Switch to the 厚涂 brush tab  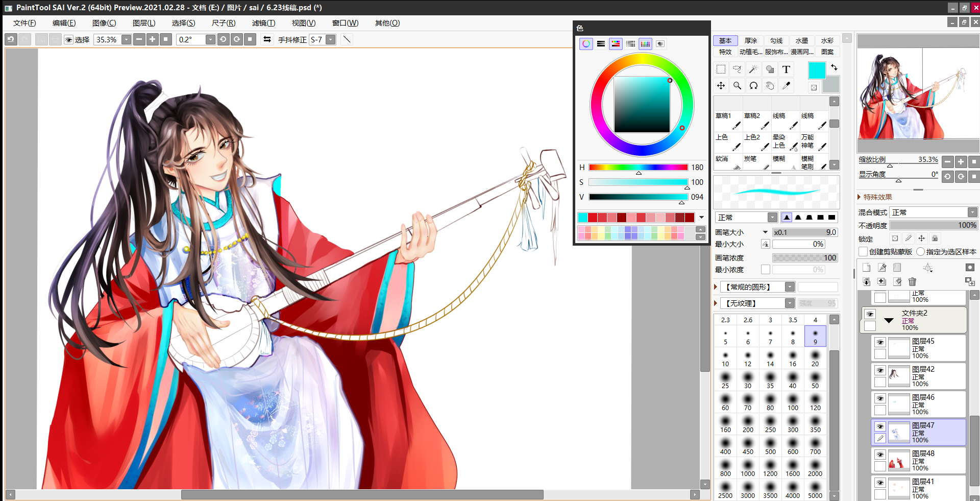(751, 40)
